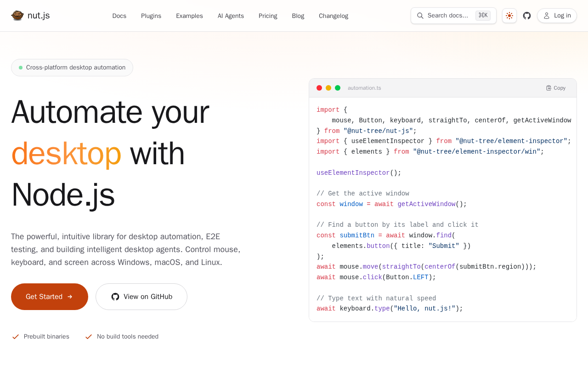The image size is (588, 368).
Task: Click the Log in button
Action: tap(557, 16)
